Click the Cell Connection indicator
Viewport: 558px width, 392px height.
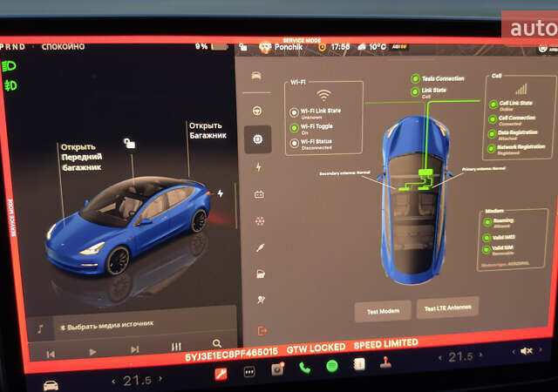493,119
